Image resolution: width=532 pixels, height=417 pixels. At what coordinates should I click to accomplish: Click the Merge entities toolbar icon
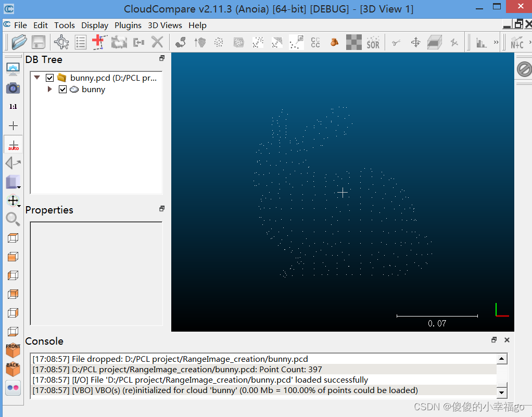(x=139, y=42)
